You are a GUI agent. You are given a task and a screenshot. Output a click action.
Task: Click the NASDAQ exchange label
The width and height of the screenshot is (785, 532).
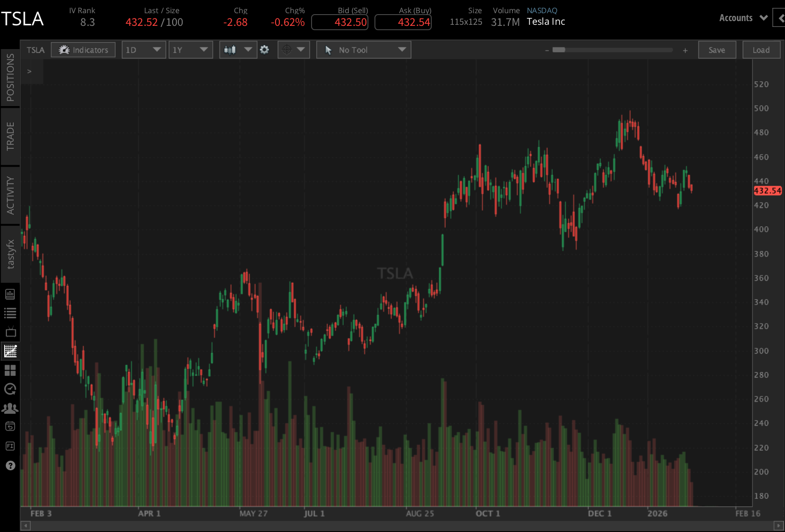coord(542,11)
